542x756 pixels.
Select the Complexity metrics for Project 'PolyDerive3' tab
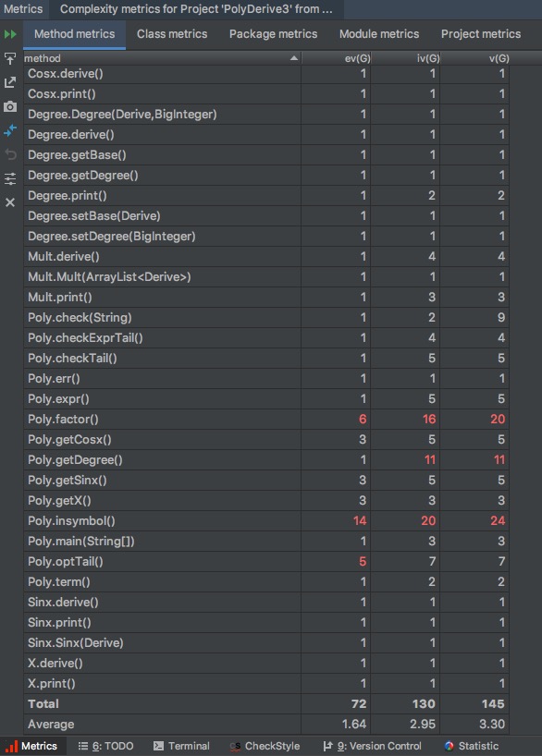(x=196, y=9)
